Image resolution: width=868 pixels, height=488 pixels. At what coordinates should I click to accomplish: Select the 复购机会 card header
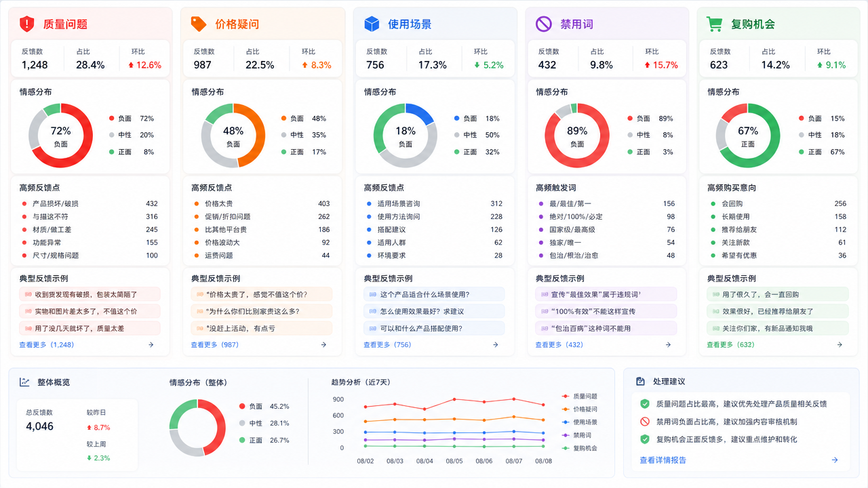[x=778, y=24]
